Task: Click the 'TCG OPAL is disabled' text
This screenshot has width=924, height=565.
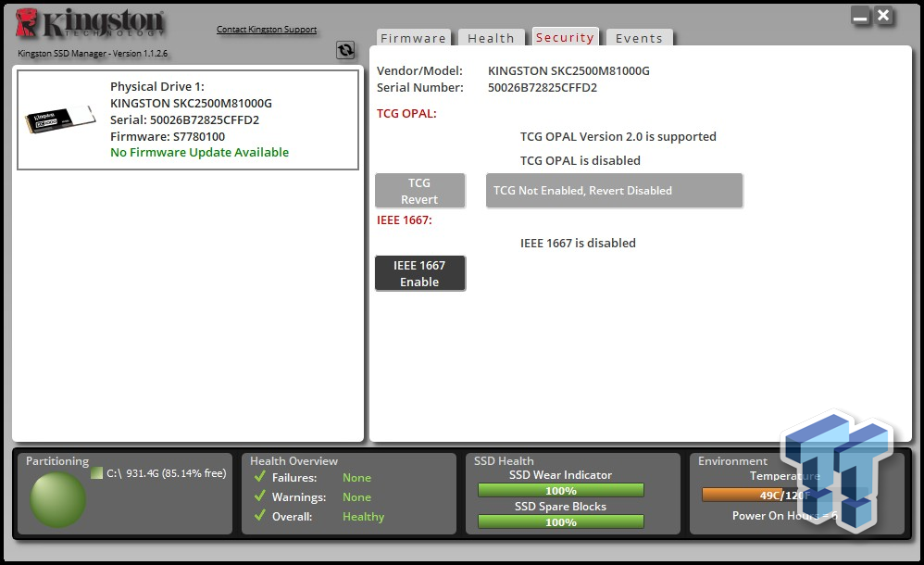Action: coord(580,160)
